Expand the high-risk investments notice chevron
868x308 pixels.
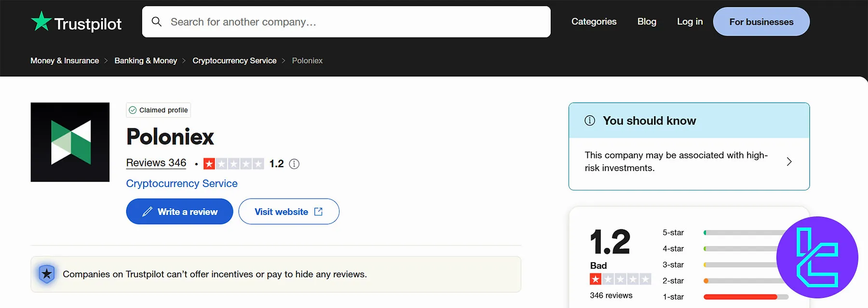789,161
